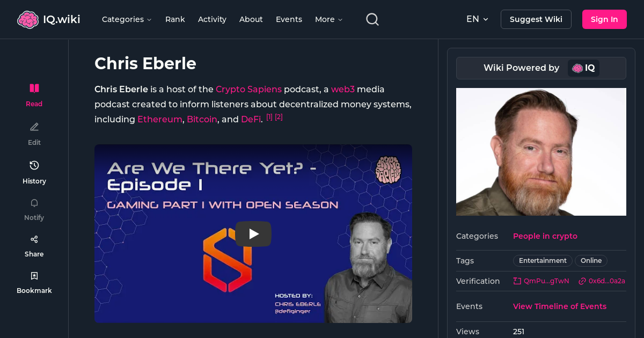
Task: Open the search magnifier icon
Action: 372,19
